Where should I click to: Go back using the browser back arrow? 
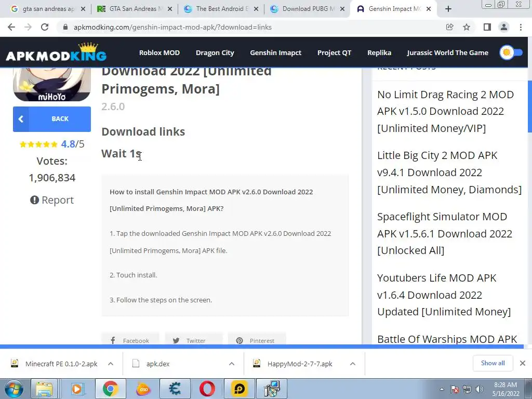11,27
